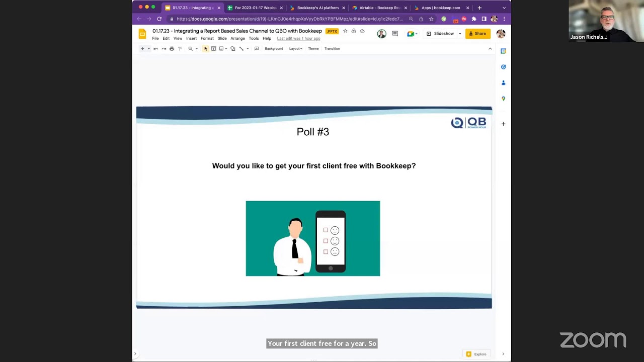Select the Shape tool

233,49
